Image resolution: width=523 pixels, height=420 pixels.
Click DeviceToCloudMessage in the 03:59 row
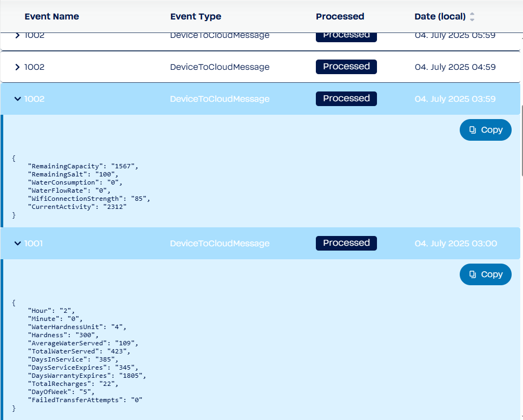tap(220, 99)
